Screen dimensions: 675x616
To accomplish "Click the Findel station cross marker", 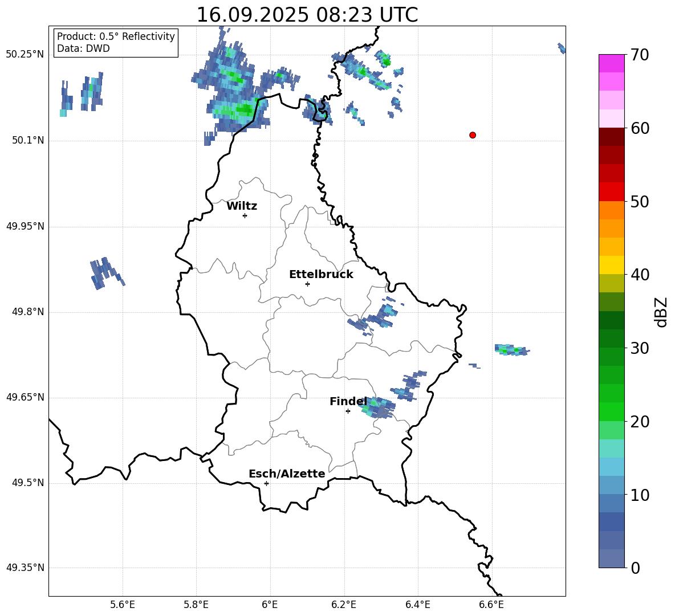I will tap(348, 411).
